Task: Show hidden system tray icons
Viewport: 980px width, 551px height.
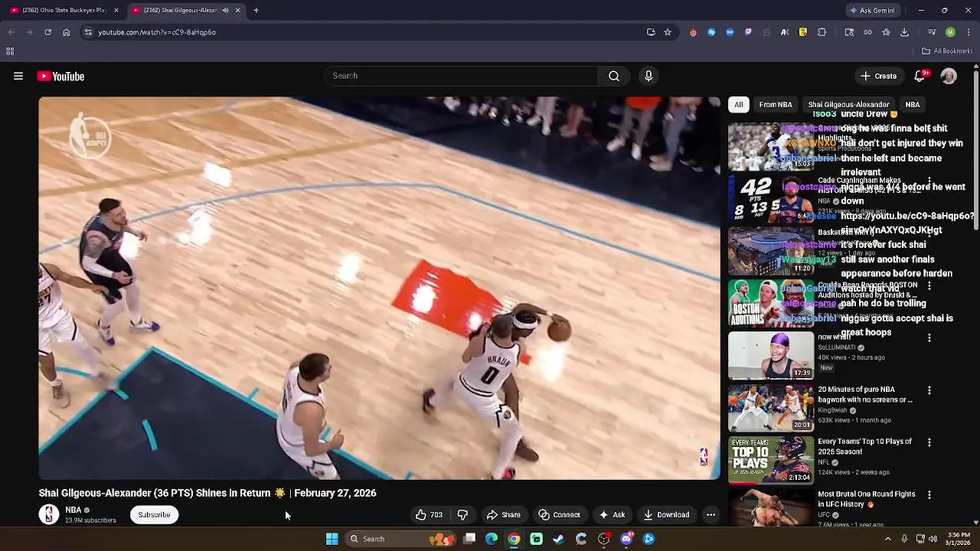Action: tap(888, 539)
